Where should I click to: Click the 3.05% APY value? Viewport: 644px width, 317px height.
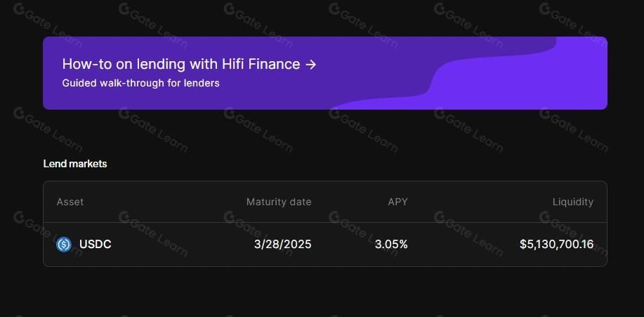(391, 245)
